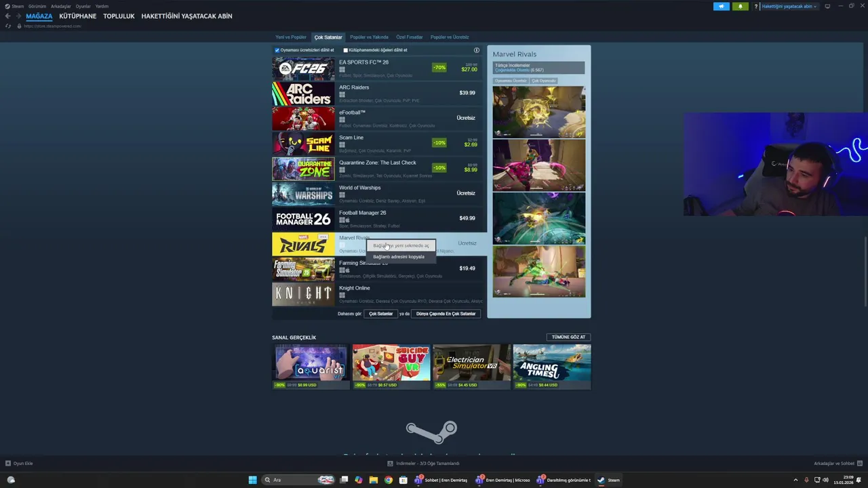
Task: Show hidden system tray icons
Action: click(795, 480)
